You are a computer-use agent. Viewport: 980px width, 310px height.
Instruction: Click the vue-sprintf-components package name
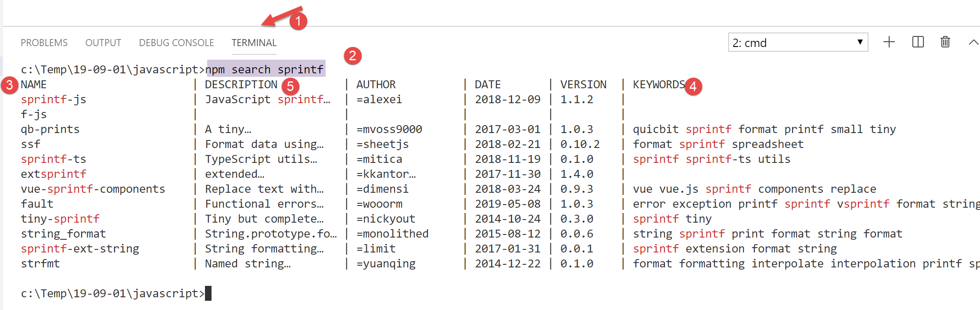click(93, 189)
